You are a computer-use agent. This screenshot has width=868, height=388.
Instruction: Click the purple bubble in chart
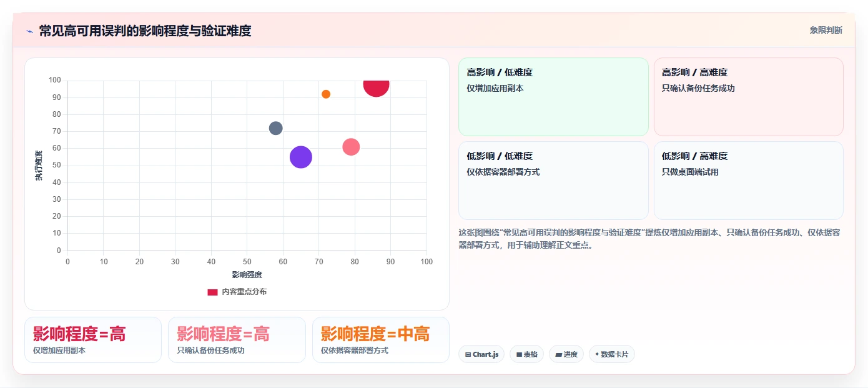301,157
